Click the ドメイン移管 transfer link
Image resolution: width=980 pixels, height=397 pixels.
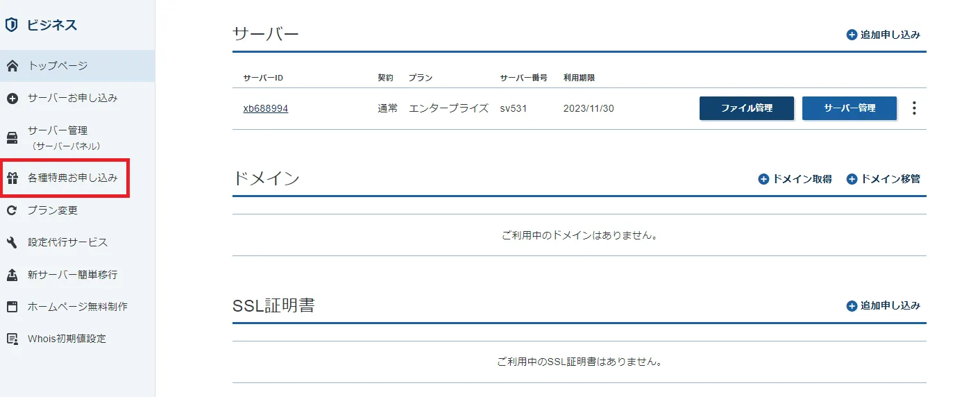click(884, 179)
